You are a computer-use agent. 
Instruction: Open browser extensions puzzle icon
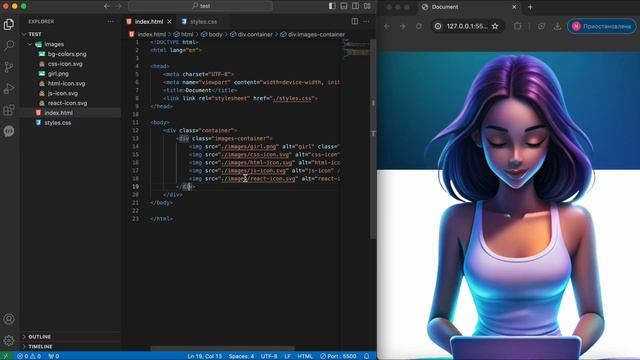coord(518,26)
